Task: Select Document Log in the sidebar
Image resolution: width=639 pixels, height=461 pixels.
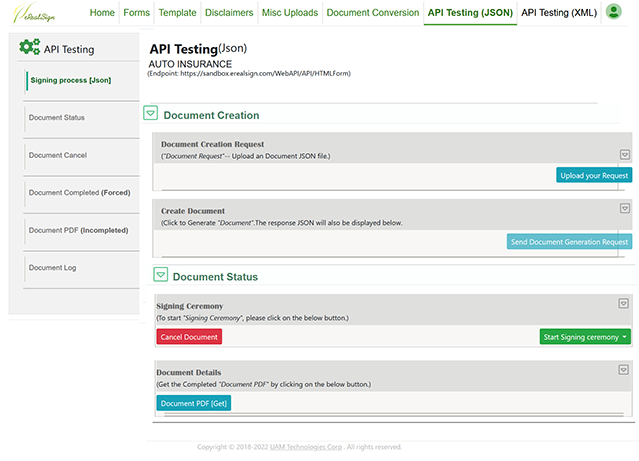Action: pos(52,268)
